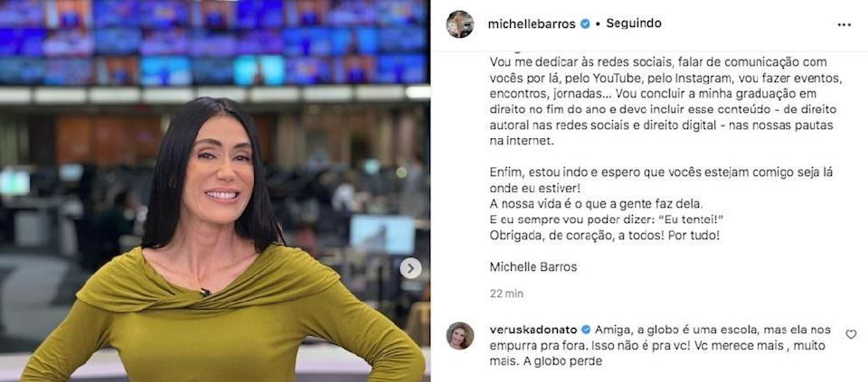Toggle the Seguindo follow status
The width and height of the screenshot is (868, 382).
point(633,23)
